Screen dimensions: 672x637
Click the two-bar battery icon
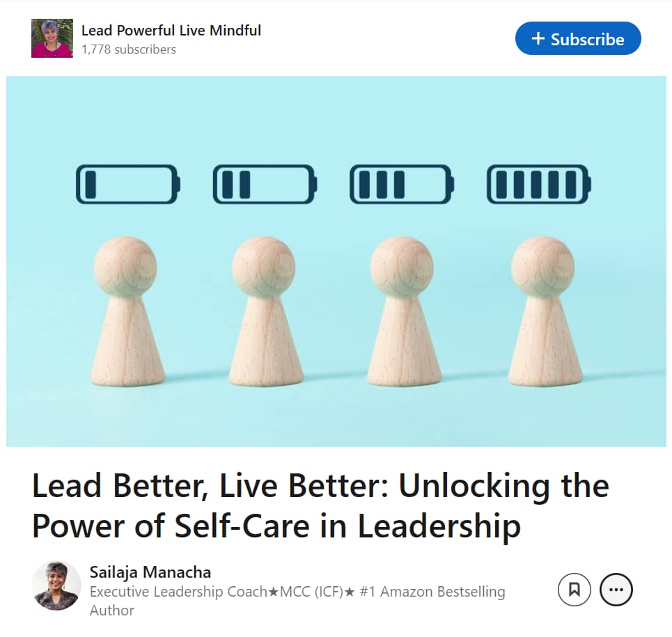tap(265, 184)
